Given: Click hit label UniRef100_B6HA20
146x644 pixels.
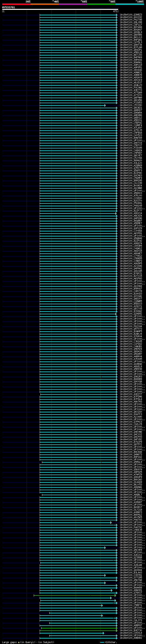Looking at the screenshot, I should tap(131, 161).
